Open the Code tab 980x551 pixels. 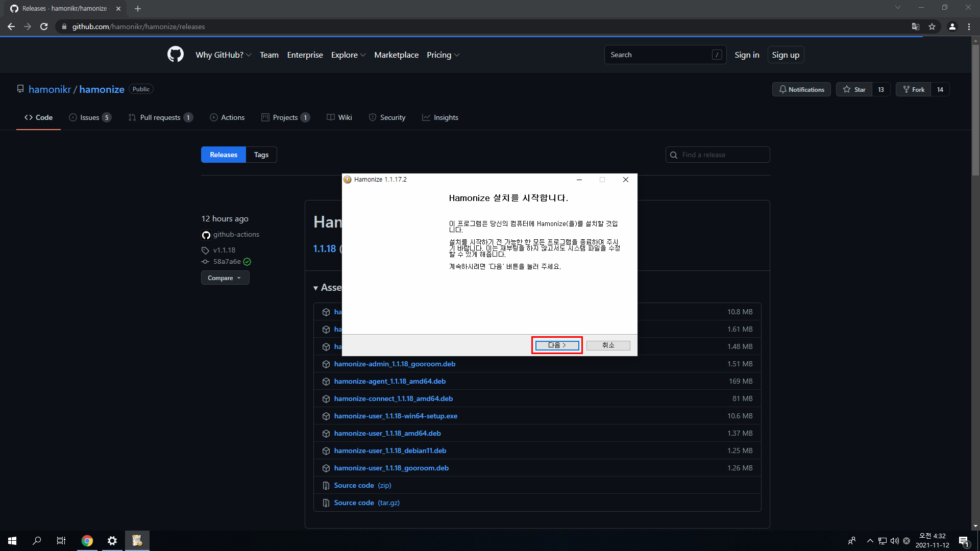pyautogui.click(x=38, y=117)
